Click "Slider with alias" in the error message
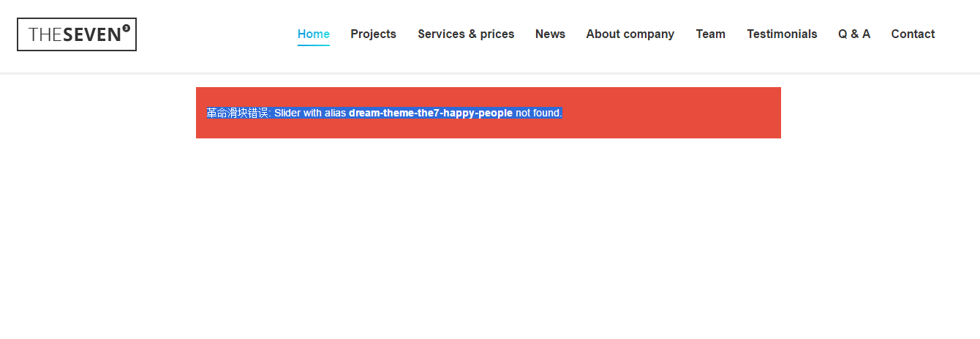980x339 pixels. pyautogui.click(x=310, y=113)
